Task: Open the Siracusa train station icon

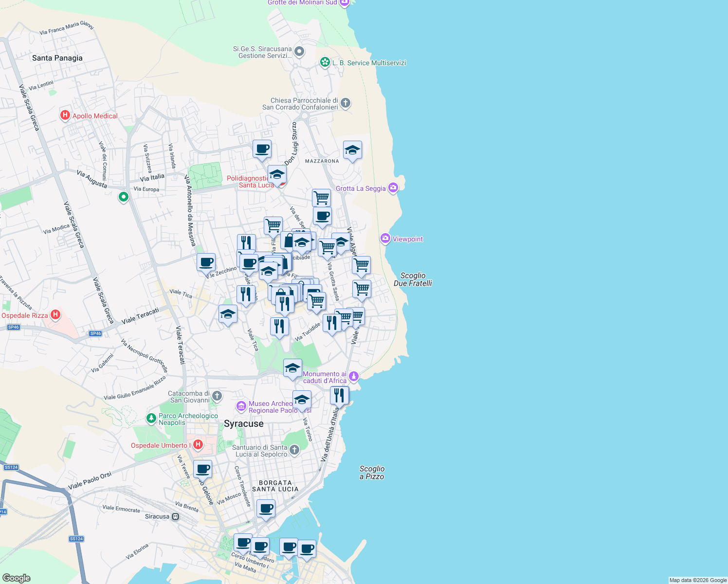Action: 176,516
